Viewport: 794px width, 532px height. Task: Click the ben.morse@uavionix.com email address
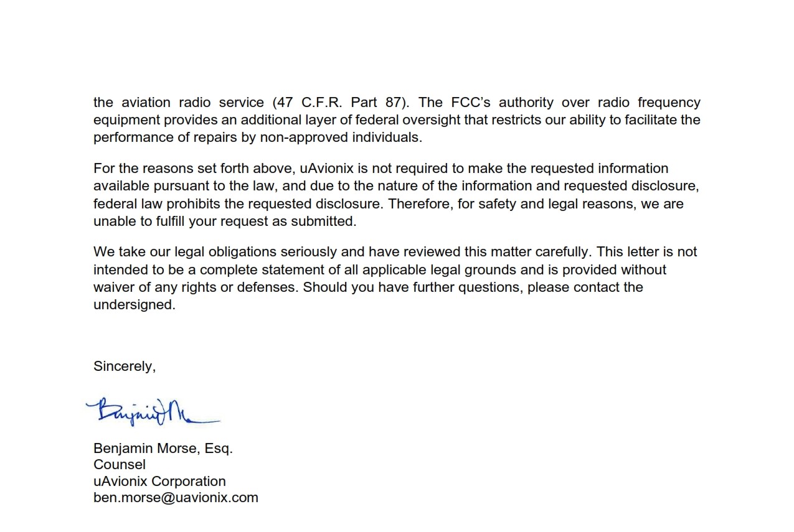click(176, 498)
